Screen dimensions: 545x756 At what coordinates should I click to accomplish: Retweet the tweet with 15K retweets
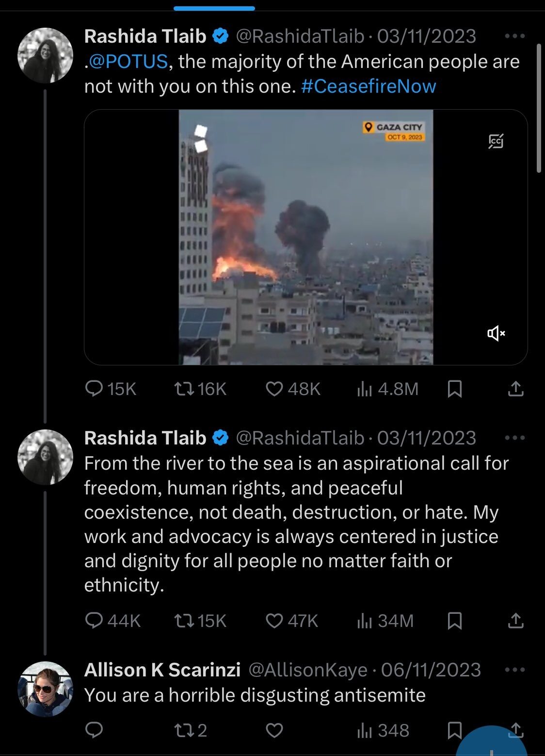point(184,621)
